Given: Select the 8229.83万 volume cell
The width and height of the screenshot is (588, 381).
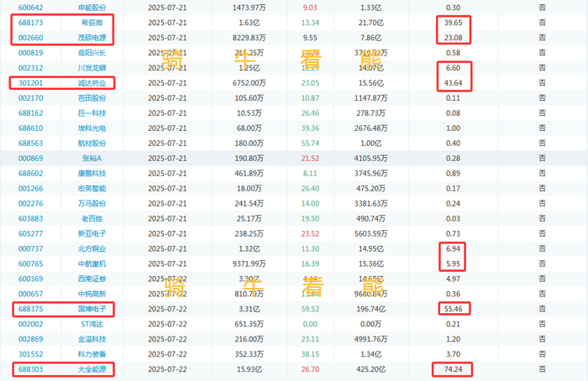Looking at the screenshot, I should [249, 38].
